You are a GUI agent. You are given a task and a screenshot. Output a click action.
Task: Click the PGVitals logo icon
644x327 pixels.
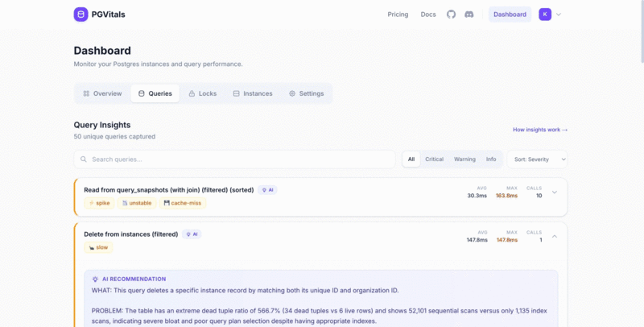click(80, 14)
